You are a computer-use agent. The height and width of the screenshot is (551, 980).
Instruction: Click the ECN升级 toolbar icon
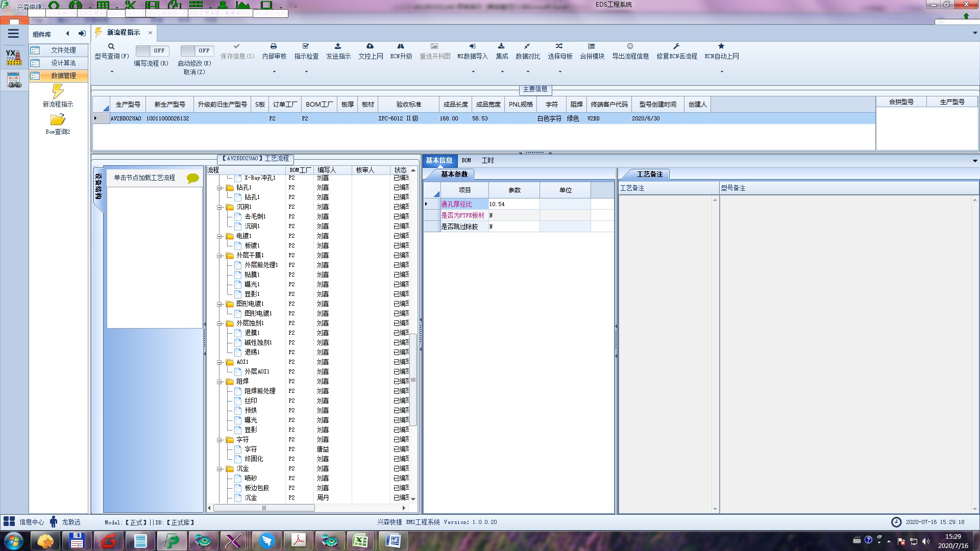[401, 46]
